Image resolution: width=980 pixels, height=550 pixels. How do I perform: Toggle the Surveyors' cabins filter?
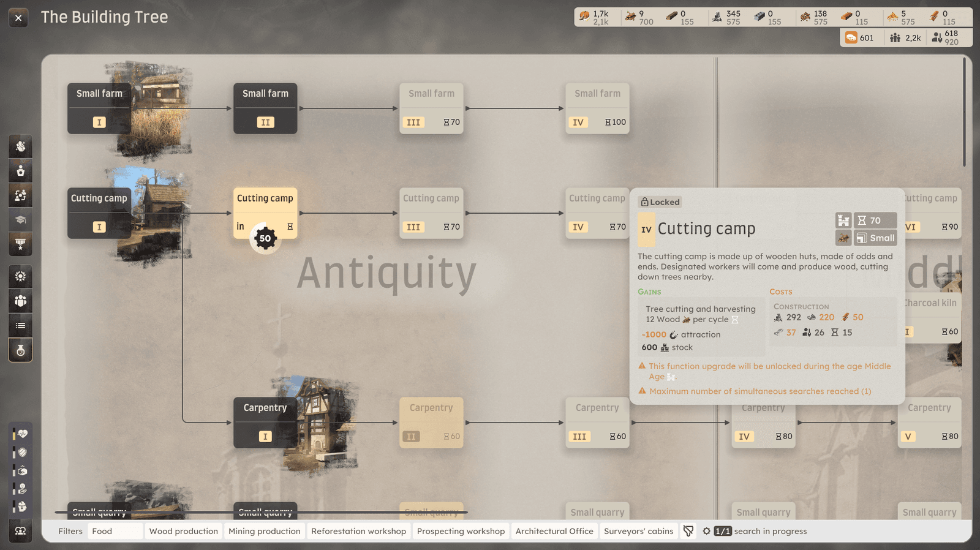click(x=639, y=531)
